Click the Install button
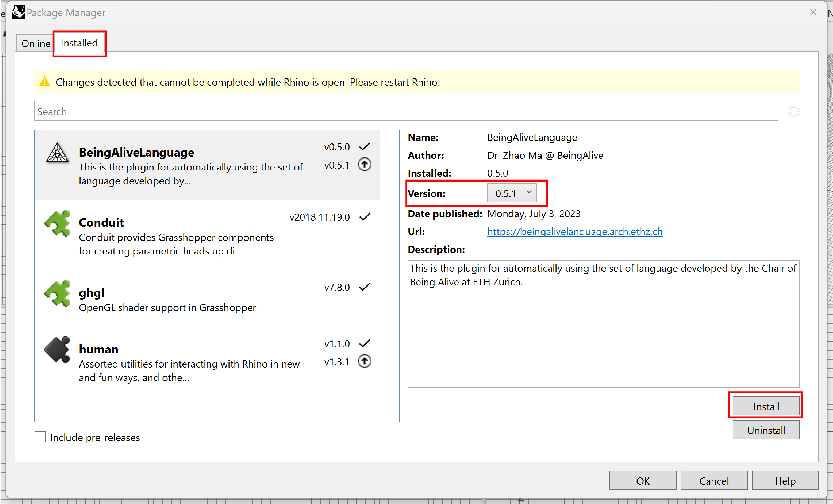Screen dimensions: 833x504 766,406
